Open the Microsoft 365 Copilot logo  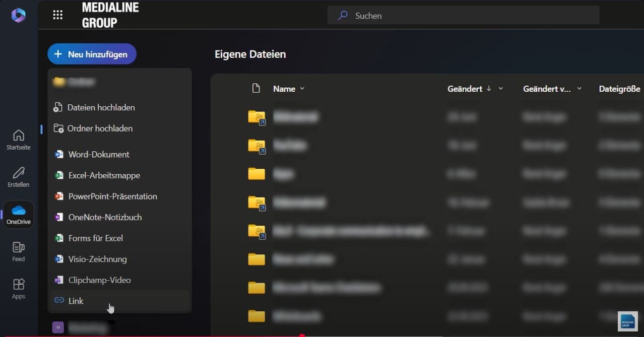pyautogui.click(x=19, y=16)
